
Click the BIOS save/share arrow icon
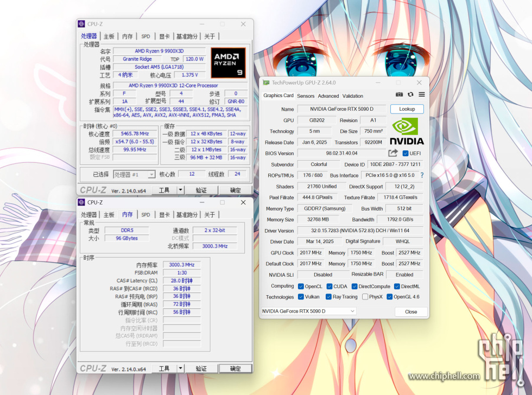pyautogui.click(x=393, y=153)
